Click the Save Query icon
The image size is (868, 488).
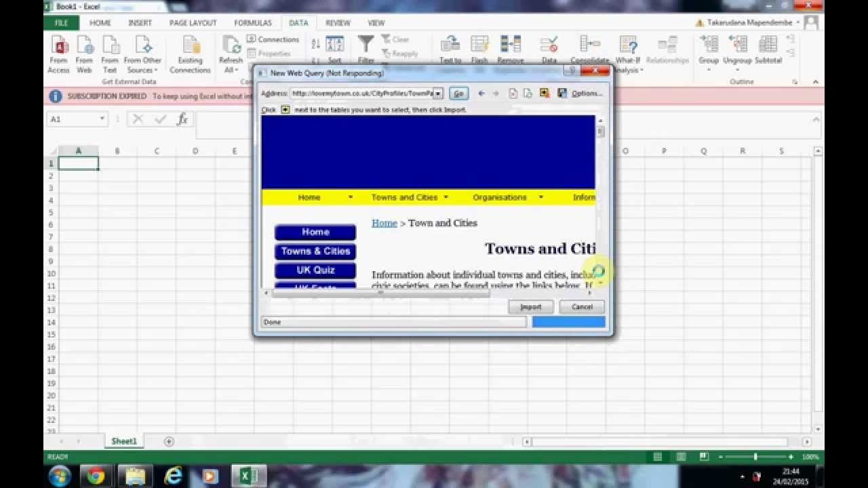[x=561, y=94]
